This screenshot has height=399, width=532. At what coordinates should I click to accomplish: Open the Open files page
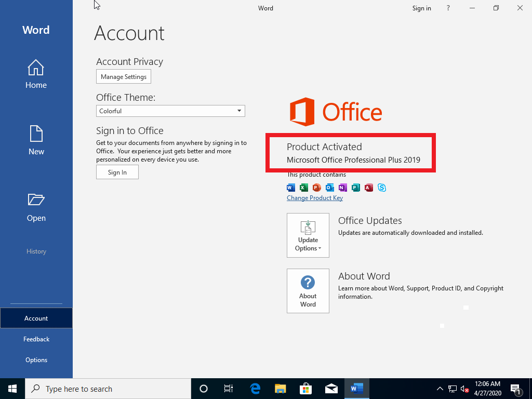(36, 207)
